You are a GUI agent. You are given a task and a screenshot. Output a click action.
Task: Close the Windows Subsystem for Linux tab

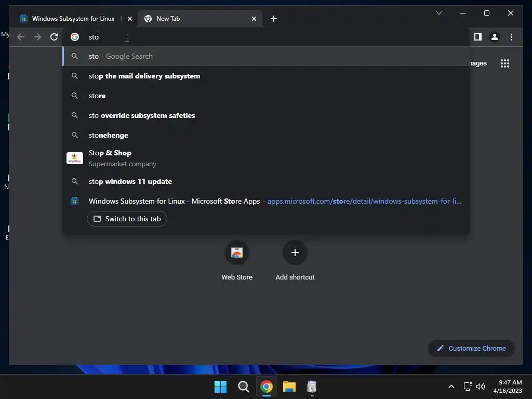coord(129,19)
